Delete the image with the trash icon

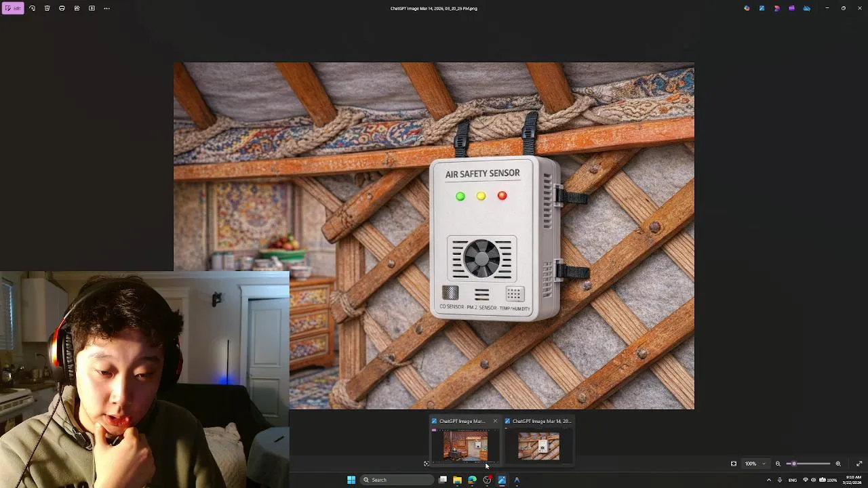pos(47,8)
